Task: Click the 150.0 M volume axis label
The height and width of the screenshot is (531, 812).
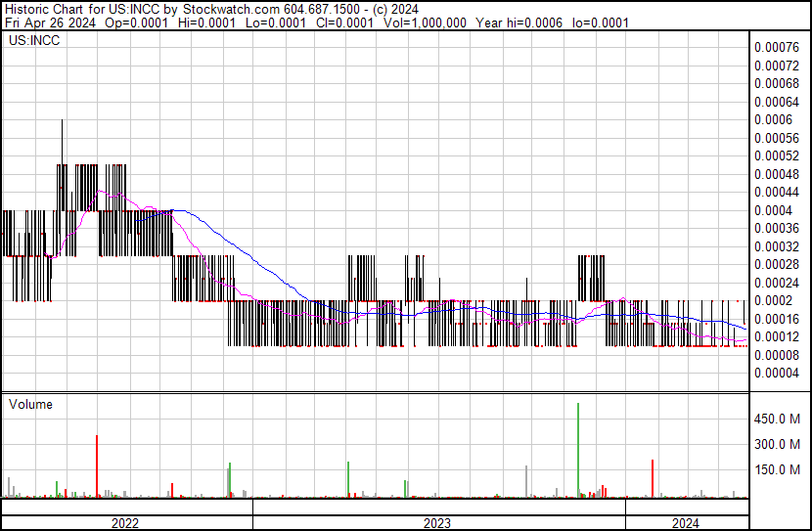Action: 777,469
